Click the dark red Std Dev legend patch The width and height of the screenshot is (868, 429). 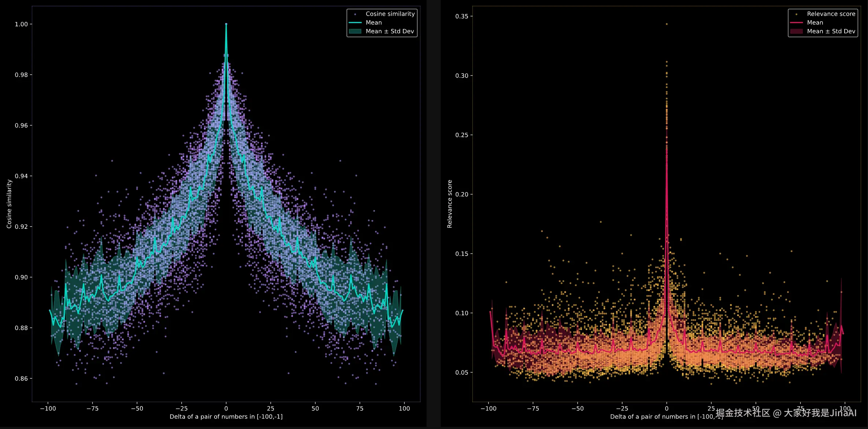click(796, 32)
